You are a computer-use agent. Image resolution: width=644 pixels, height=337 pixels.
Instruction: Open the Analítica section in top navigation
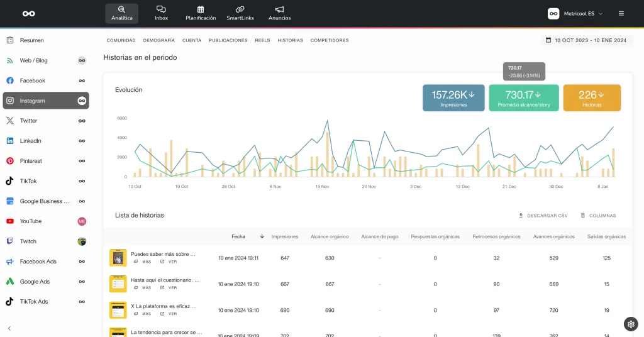tap(121, 13)
